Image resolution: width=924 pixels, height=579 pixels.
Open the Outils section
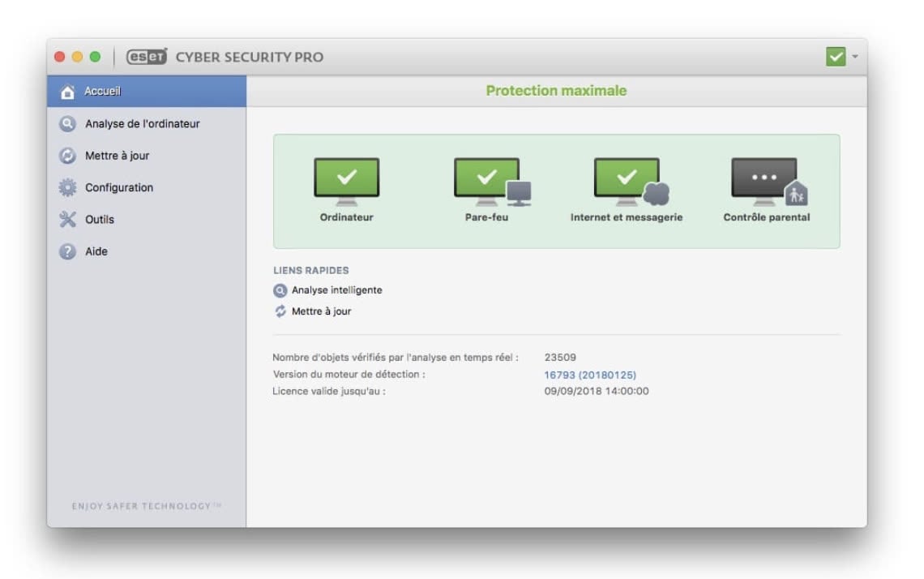(x=147, y=219)
